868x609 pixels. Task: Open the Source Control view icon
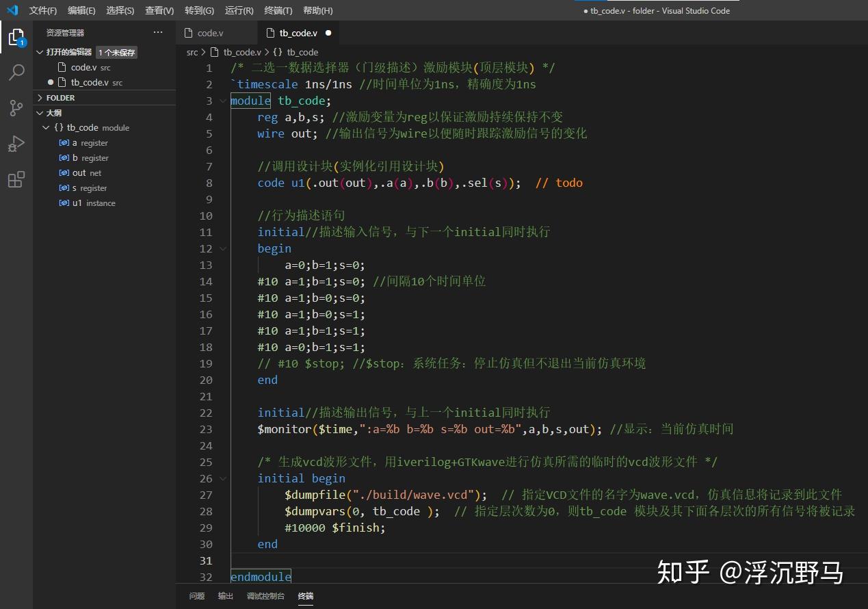point(16,108)
